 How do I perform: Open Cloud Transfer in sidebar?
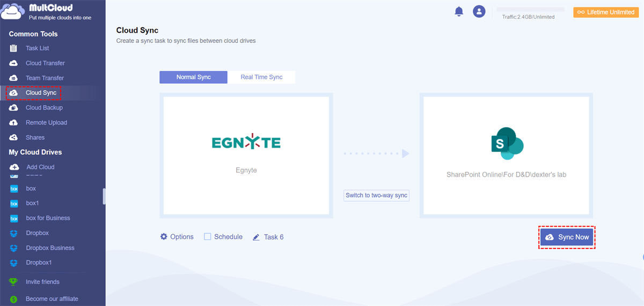point(45,63)
